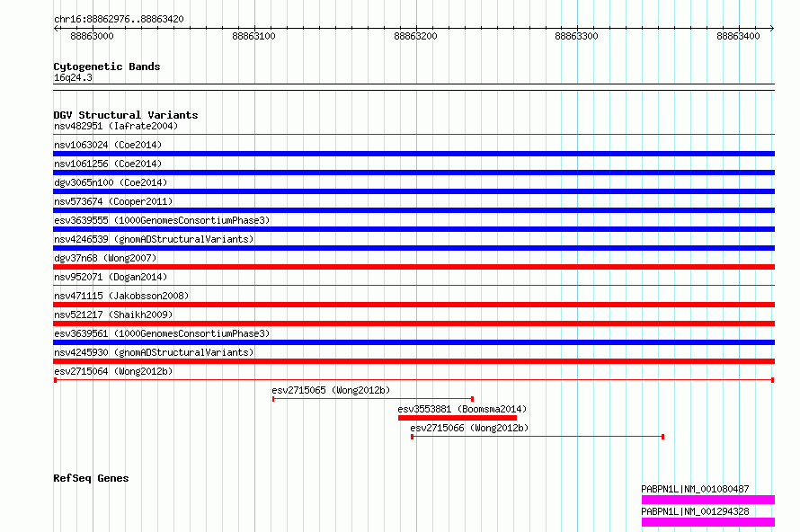Select the nsv521217 (Shaikh2009) label
Viewport: 800px width, 532px height.
[113, 315]
